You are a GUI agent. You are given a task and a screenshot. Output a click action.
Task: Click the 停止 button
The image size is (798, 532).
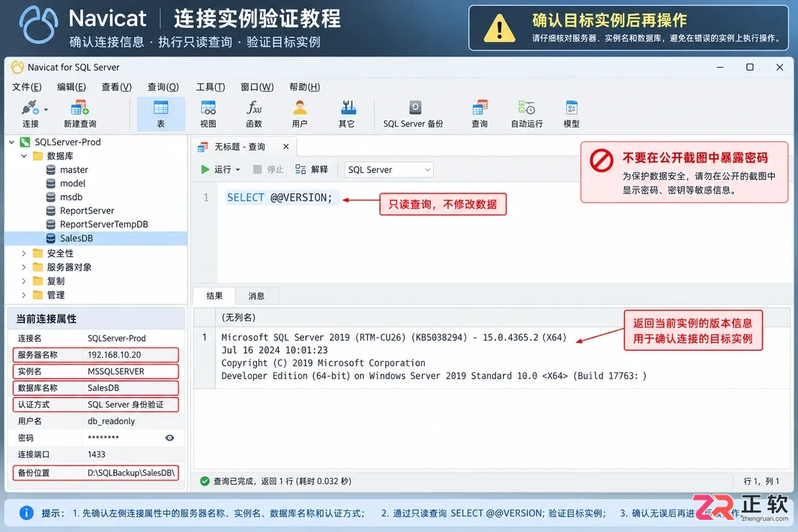click(269, 169)
